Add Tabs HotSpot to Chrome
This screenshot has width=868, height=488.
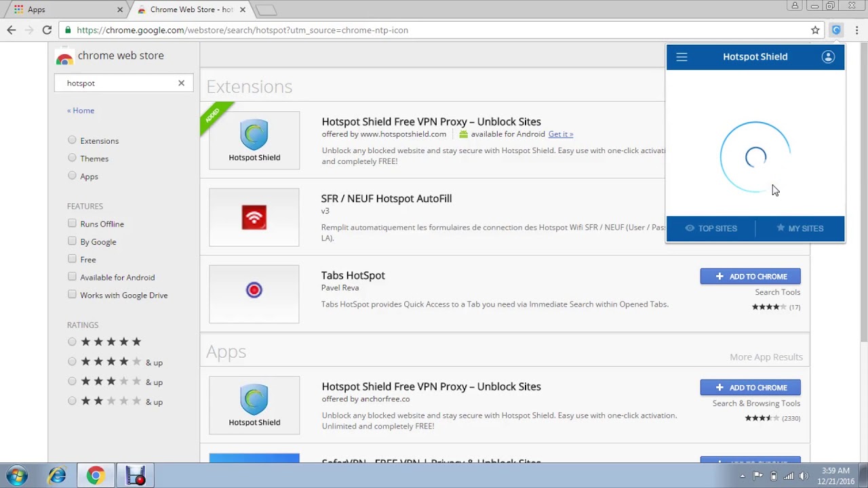tap(750, 277)
